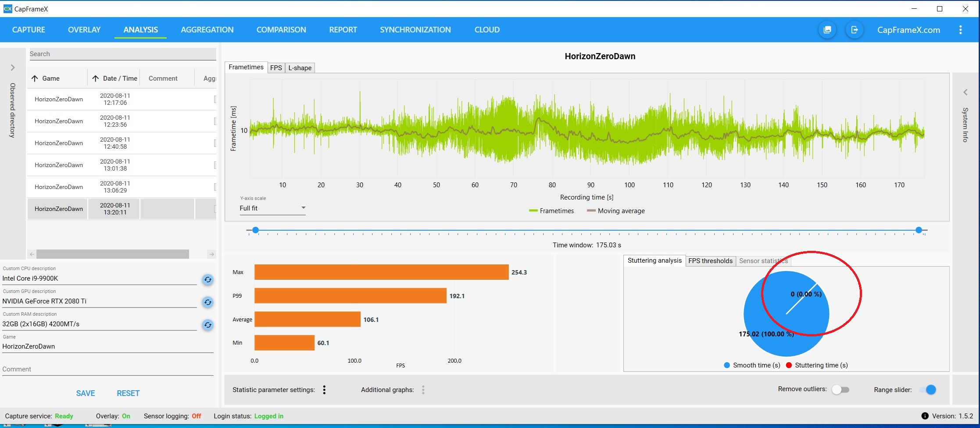This screenshot has height=428, width=980.
Task: Click the Moving average legend entry
Action: click(616, 211)
